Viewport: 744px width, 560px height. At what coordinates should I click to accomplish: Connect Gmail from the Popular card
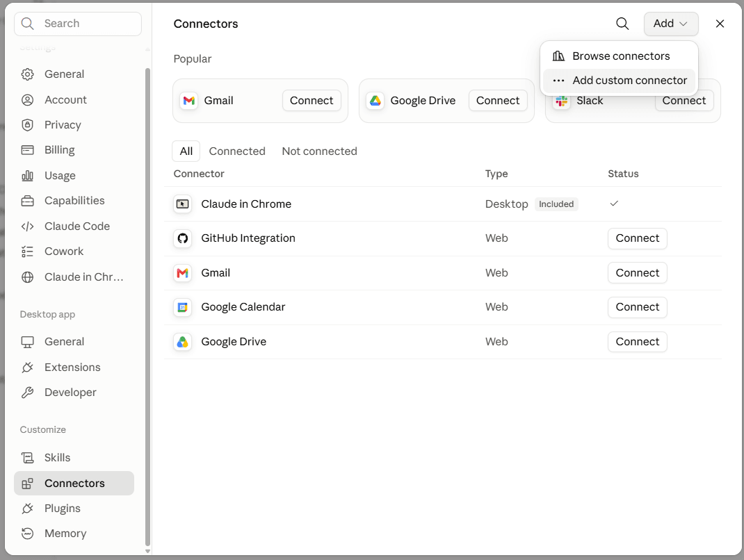(312, 101)
